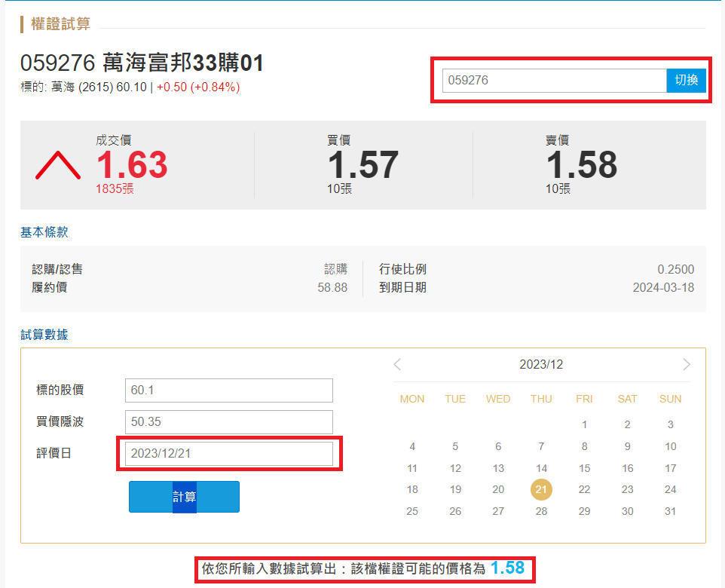The width and height of the screenshot is (725, 588).
Task: Select December 13 on the calendar
Action: tap(498, 468)
